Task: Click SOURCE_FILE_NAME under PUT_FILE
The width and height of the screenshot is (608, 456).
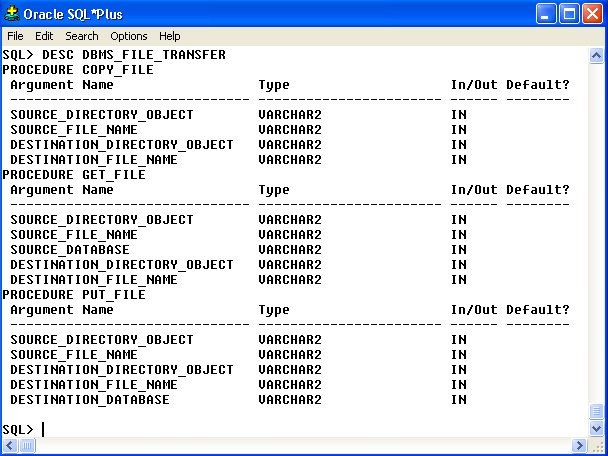Action: point(74,355)
